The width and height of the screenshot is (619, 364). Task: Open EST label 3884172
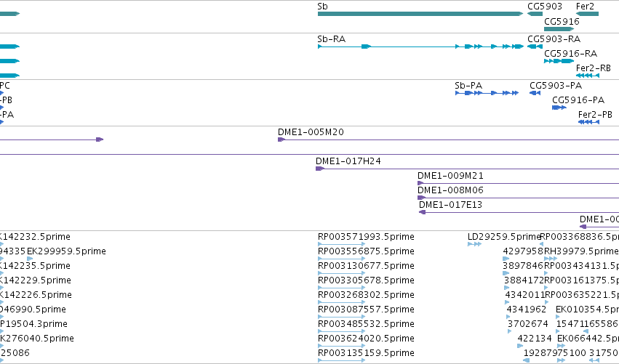point(524,280)
